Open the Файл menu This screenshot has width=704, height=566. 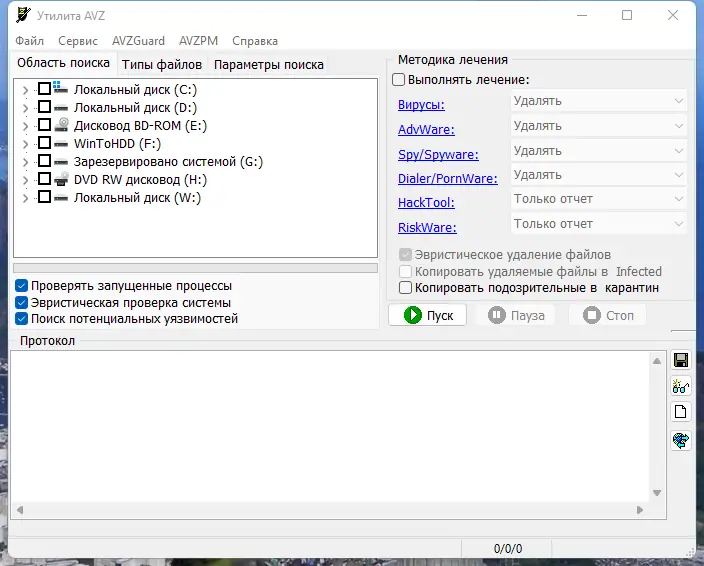pos(30,41)
